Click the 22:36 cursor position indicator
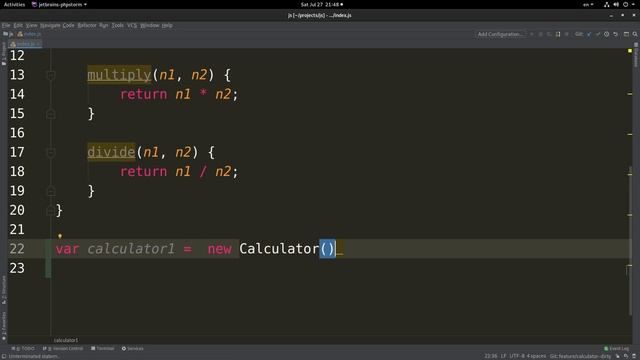This screenshot has width=640, height=360. coord(491,356)
